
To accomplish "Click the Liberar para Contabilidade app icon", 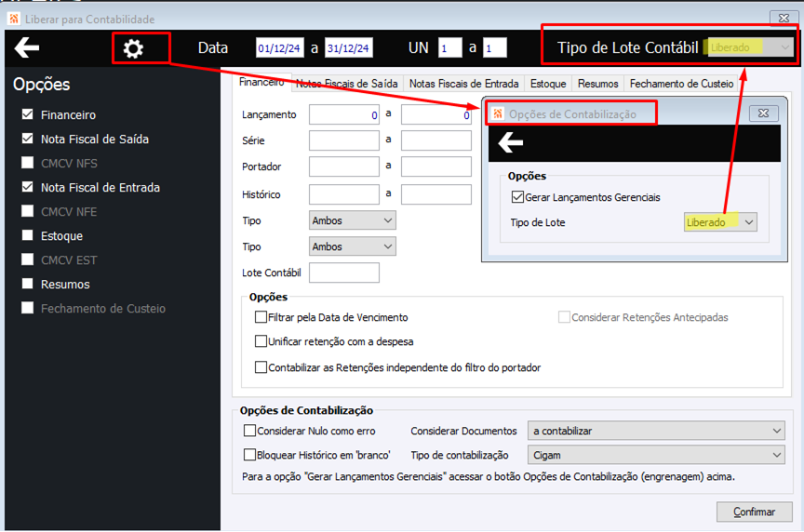I will click(x=14, y=19).
